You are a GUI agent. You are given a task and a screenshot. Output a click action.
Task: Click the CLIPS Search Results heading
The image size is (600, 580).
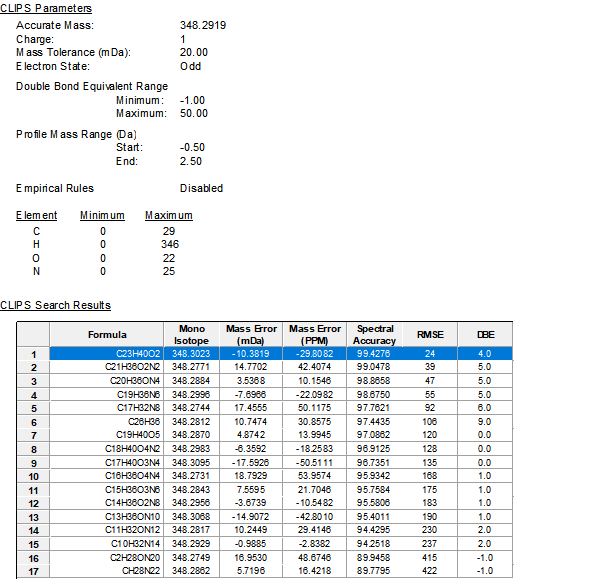(x=55, y=305)
